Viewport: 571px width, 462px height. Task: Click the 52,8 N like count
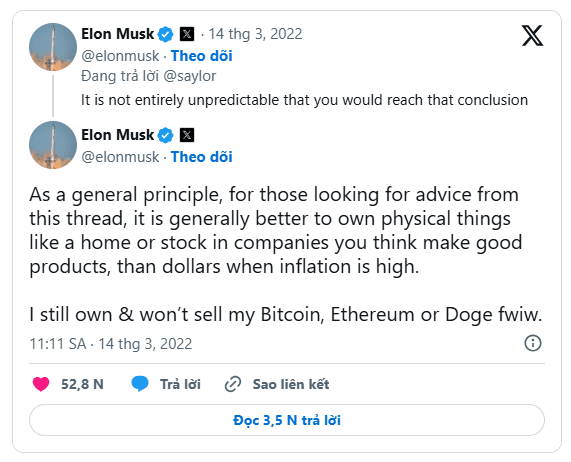pos(82,384)
